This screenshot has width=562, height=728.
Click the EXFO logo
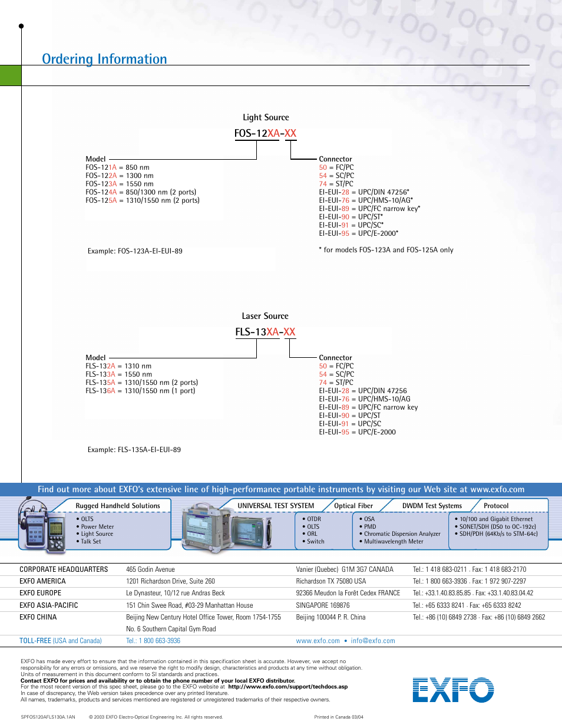pos(453,690)
